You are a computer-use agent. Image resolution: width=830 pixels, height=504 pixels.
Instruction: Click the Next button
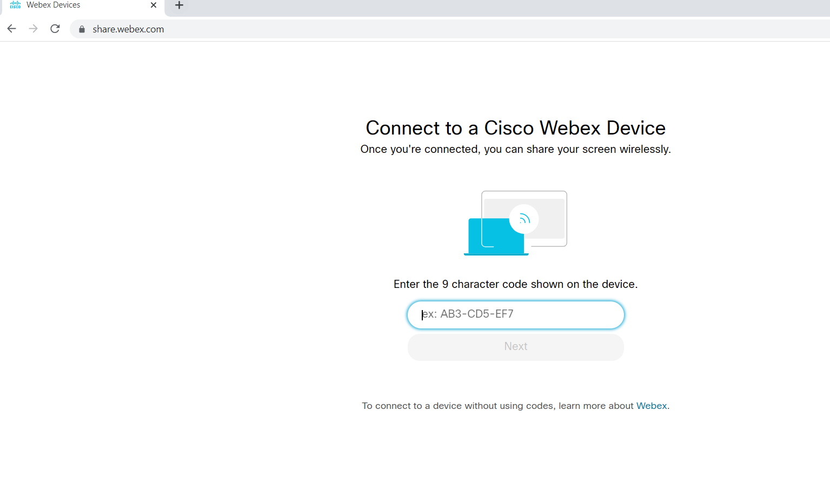(x=515, y=347)
